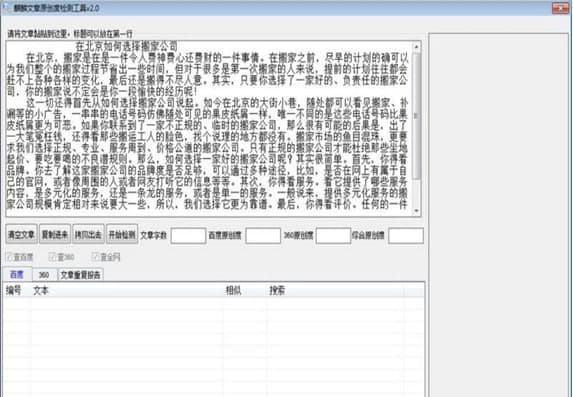
Task: Toggle the 查360 checkbox
Action: pos(62,257)
